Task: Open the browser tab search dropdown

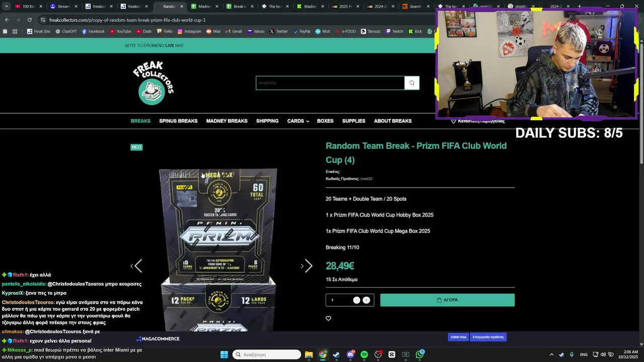Action: pyautogui.click(x=6, y=7)
